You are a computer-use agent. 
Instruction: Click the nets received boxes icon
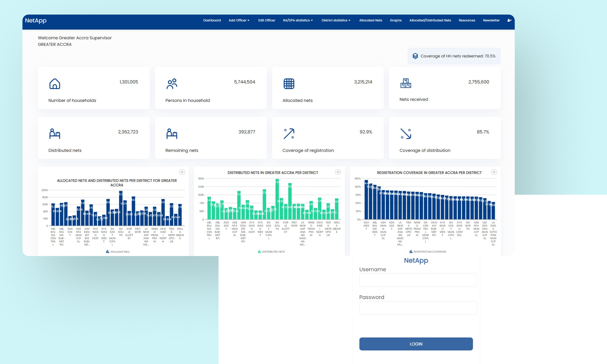(405, 83)
